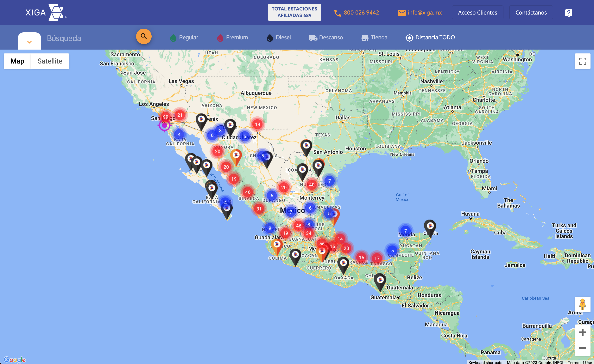The width and height of the screenshot is (594, 364).
Task: Enable the Diesel fuel filter
Action: tap(279, 38)
